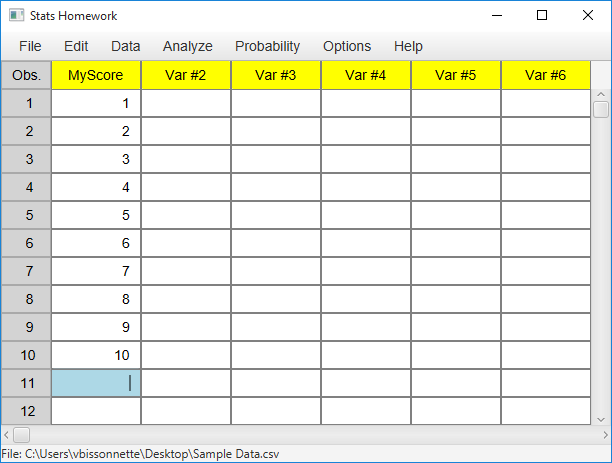The image size is (612, 463).
Task: Select row header 9
Action: coord(26,327)
